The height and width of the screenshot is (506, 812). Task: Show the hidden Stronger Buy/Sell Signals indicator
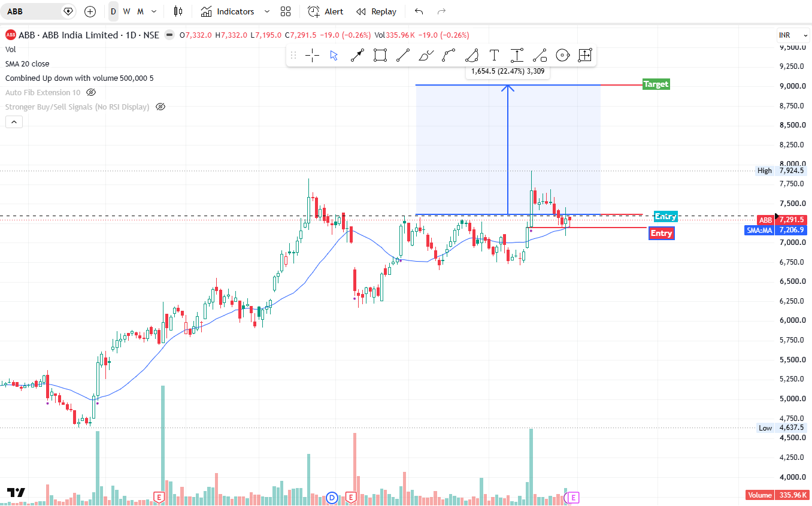pyautogui.click(x=160, y=107)
